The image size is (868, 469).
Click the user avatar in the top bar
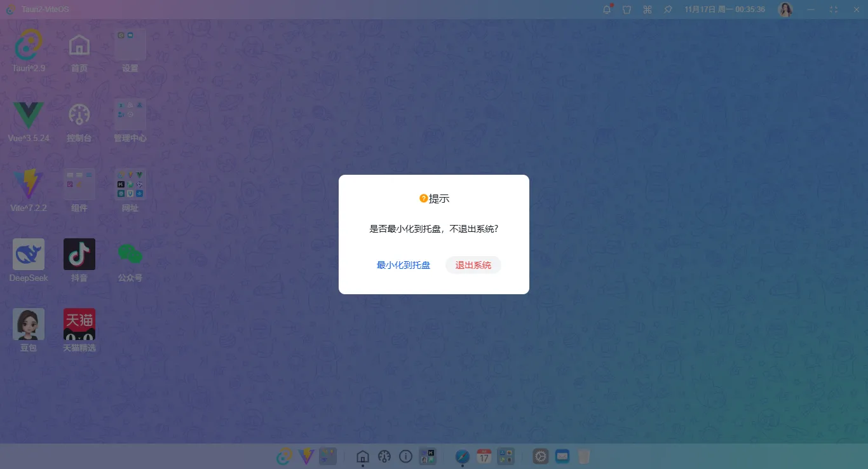click(785, 10)
